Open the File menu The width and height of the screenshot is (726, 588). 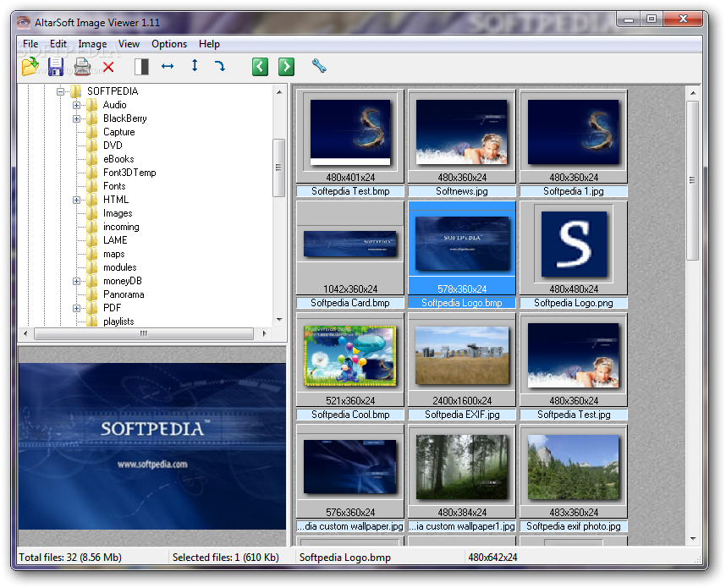(30, 44)
